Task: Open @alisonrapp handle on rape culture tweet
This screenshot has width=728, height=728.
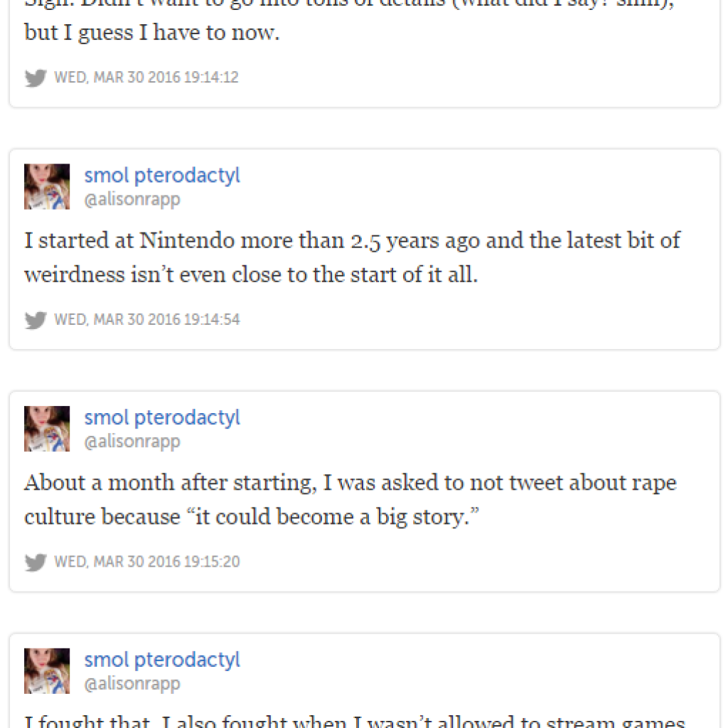Action: pos(132,441)
